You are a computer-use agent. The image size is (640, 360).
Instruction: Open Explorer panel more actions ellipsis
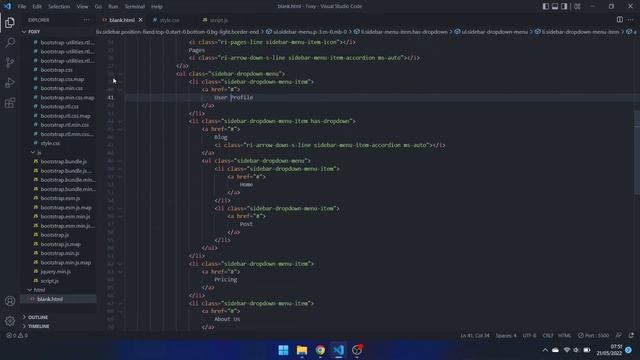(87, 20)
